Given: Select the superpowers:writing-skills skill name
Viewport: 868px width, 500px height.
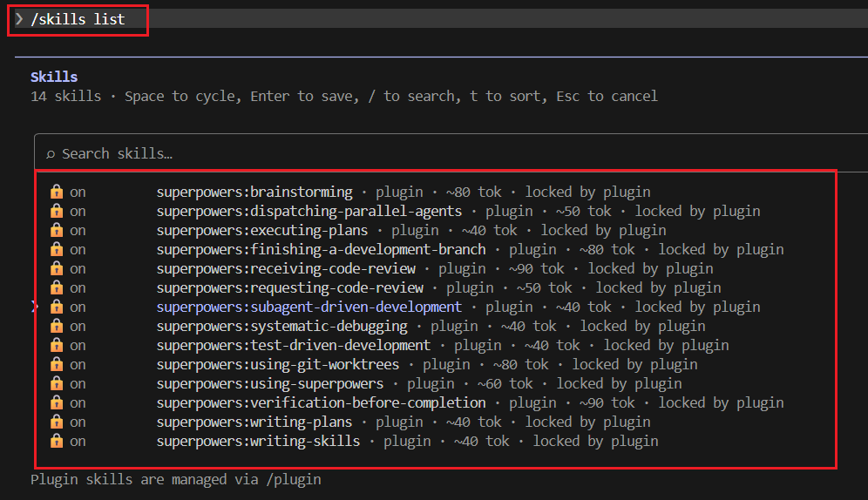Looking at the screenshot, I should pyautogui.click(x=259, y=442).
